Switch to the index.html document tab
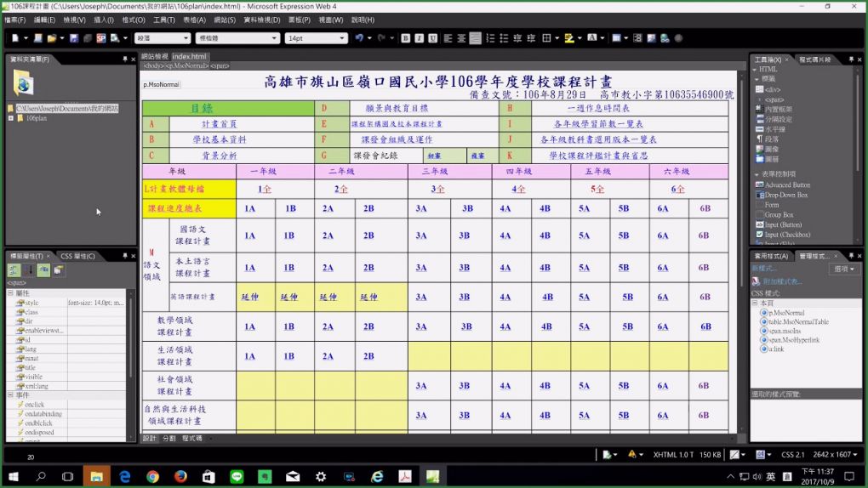This screenshot has width=868, height=488. [189, 56]
